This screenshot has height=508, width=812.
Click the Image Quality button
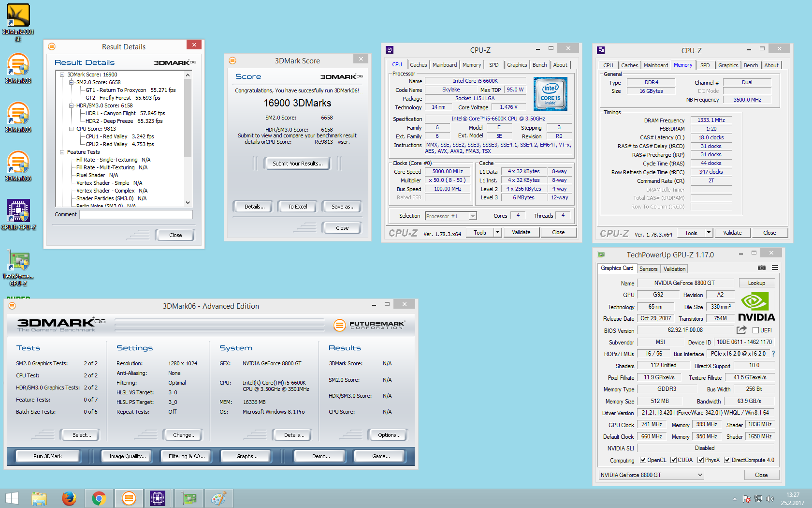point(127,456)
